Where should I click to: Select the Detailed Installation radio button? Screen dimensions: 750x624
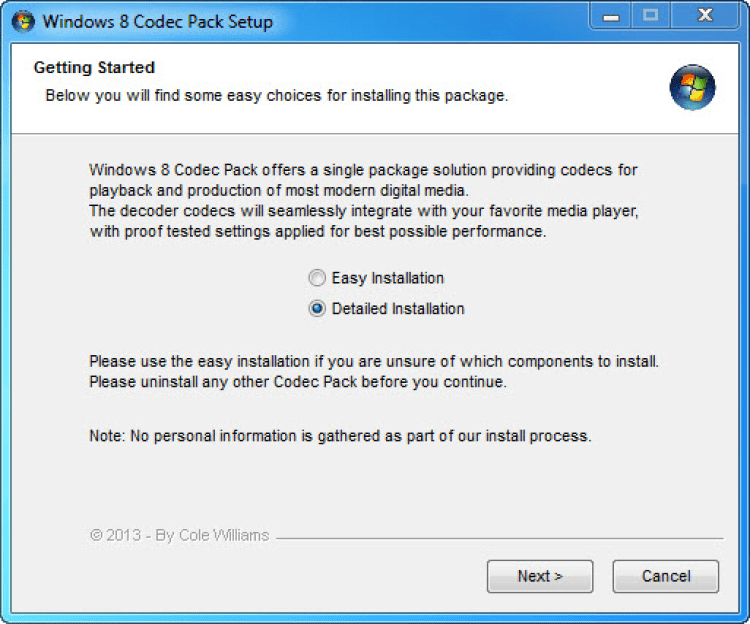tap(317, 309)
